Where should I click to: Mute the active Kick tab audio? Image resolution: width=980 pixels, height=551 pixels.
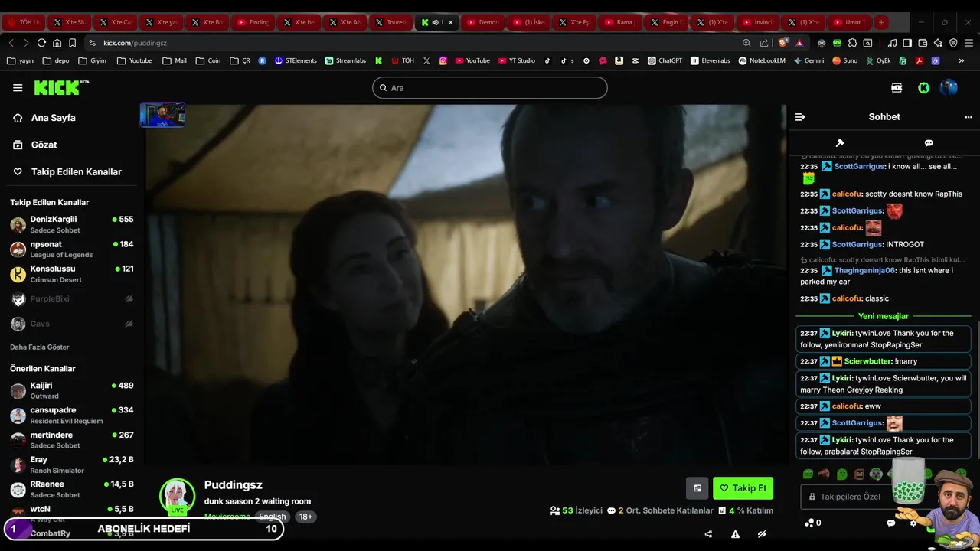tap(436, 22)
